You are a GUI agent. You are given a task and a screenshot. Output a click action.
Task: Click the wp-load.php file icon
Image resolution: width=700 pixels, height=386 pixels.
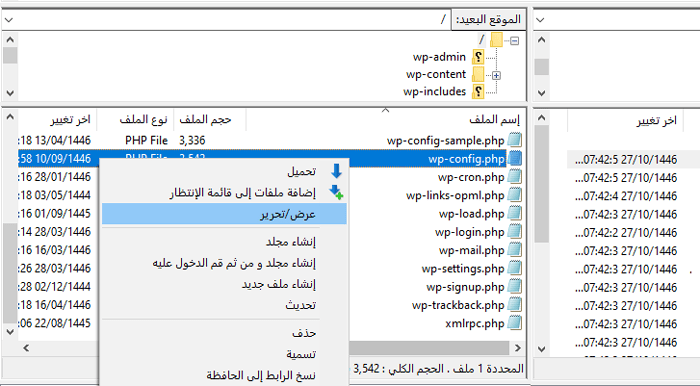click(x=515, y=214)
